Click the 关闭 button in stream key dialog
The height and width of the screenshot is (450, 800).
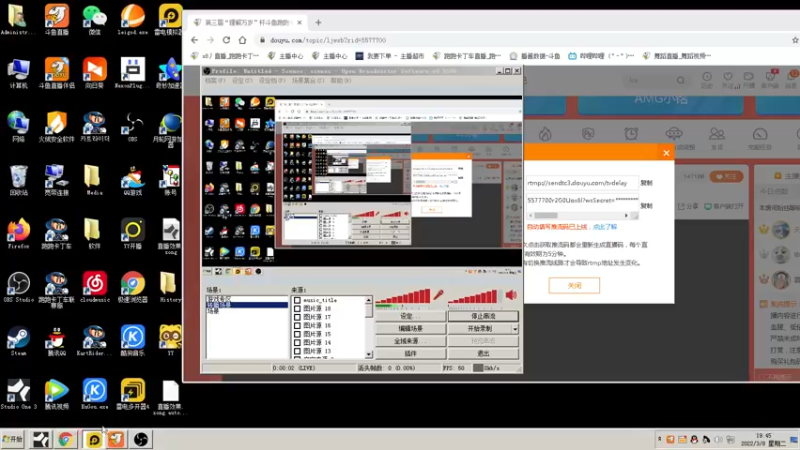coord(574,285)
